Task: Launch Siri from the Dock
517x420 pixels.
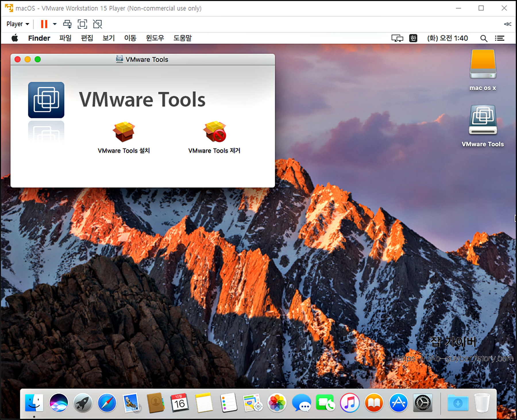Action: tap(59, 403)
